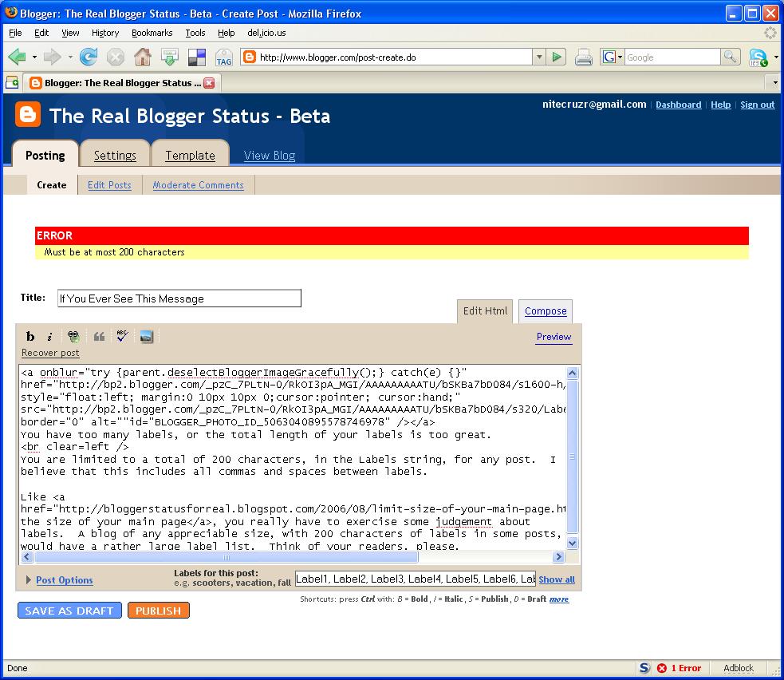Click the SAVE AS DRAFT button
784x680 pixels.
(69, 611)
